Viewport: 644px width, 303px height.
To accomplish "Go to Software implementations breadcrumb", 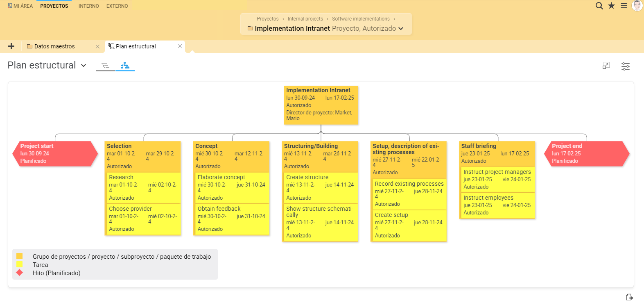I will coord(361,19).
